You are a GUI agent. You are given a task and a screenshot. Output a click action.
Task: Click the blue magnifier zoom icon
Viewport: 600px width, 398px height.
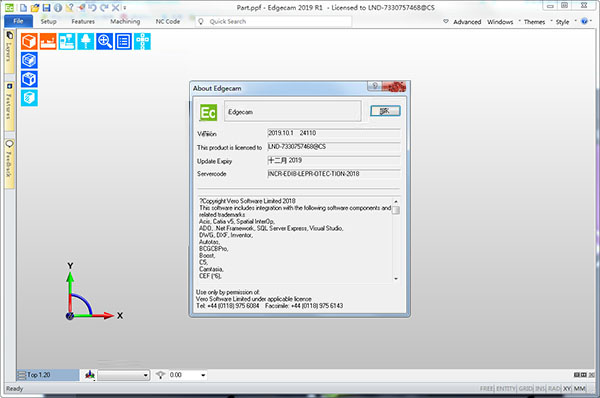pos(104,41)
